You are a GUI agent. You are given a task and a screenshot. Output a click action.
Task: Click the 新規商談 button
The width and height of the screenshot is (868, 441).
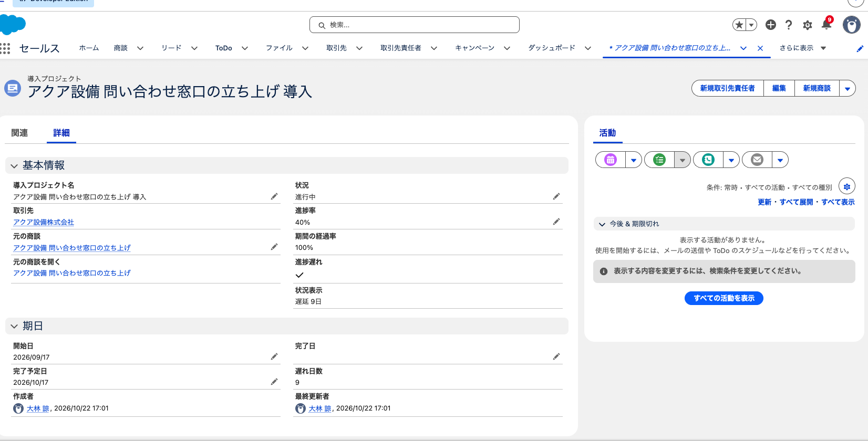coord(817,88)
